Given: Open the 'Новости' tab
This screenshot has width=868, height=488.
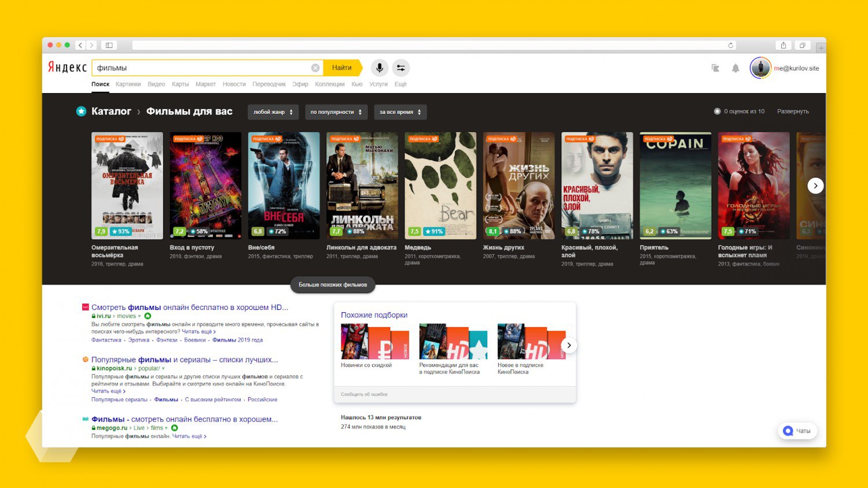Looking at the screenshot, I should point(234,84).
